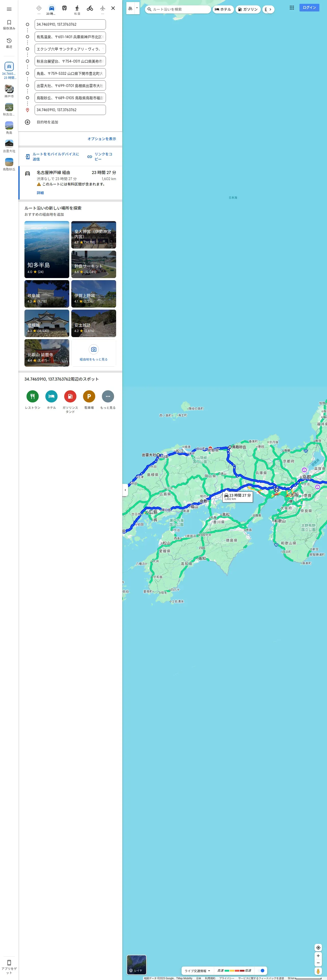The image size is (327, 980).
Task: Expand the live traffic info dropdown
Action: coord(197,971)
